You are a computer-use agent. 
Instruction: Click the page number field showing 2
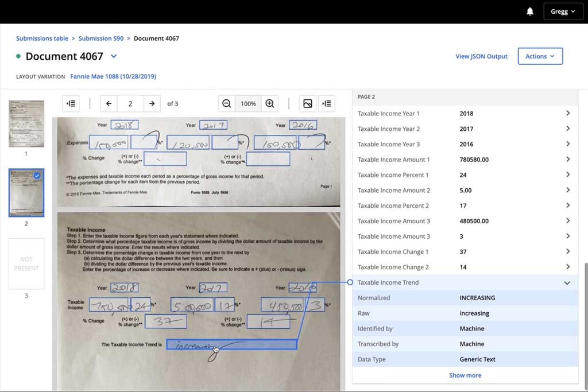tap(130, 103)
